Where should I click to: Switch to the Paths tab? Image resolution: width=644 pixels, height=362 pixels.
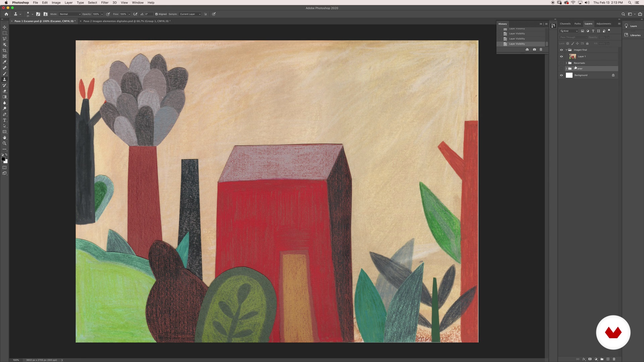point(578,24)
